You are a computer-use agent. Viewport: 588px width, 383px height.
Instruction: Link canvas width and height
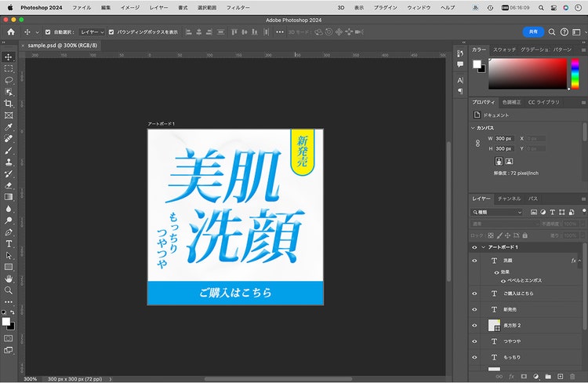tap(477, 144)
